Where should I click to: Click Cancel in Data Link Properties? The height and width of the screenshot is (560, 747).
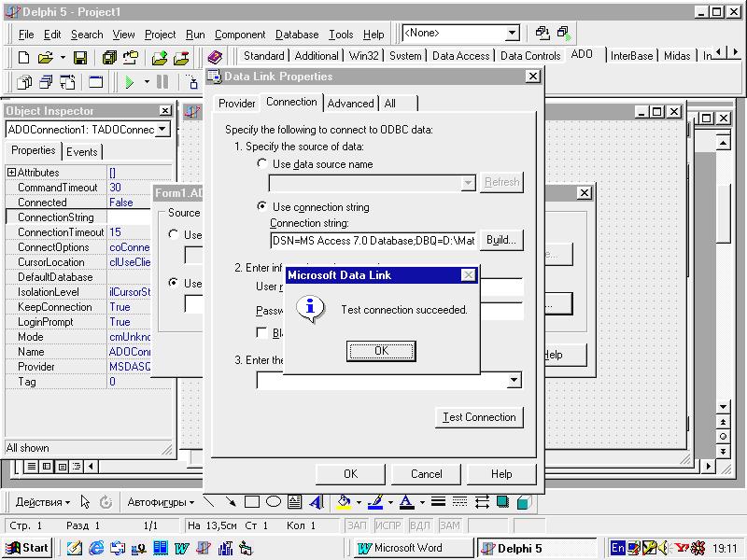pyautogui.click(x=427, y=474)
